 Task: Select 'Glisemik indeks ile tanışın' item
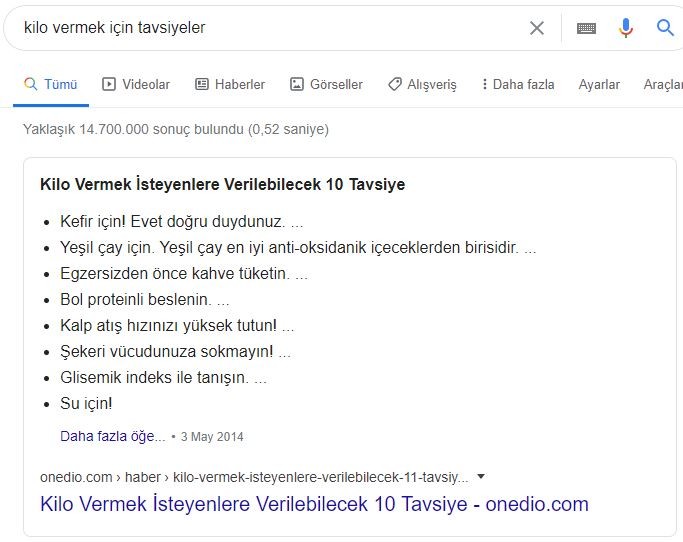[x=163, y=377]
